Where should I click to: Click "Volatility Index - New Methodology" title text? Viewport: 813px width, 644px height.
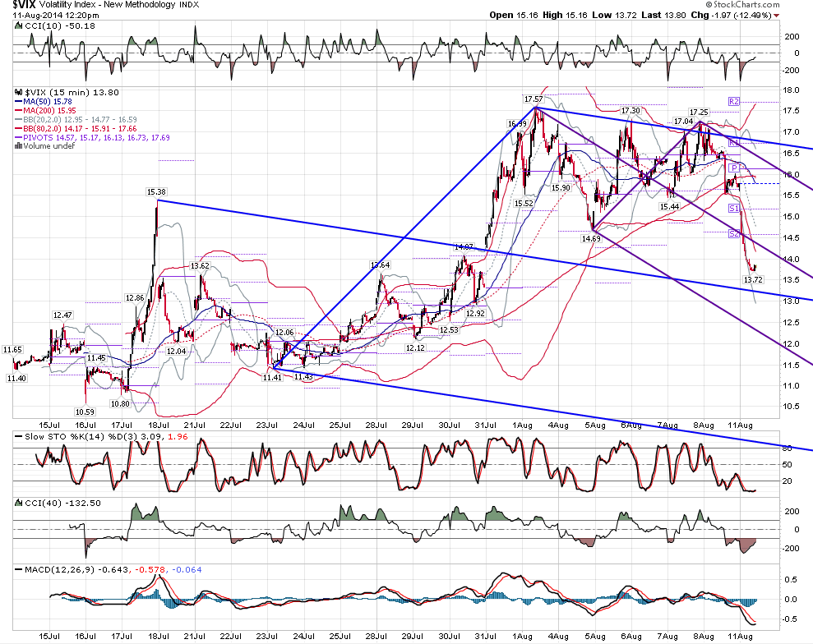(108, 5)
